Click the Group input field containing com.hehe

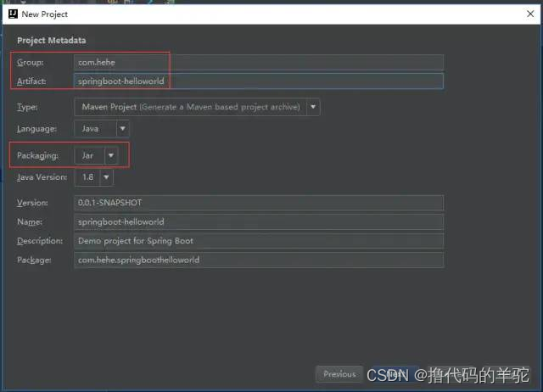258,62
